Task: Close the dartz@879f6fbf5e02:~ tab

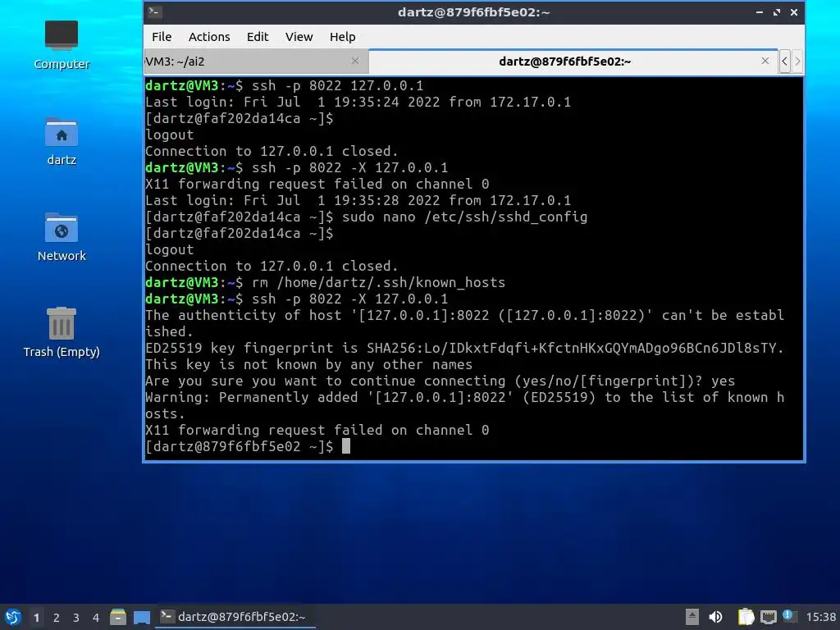Action: coord(765,61)
